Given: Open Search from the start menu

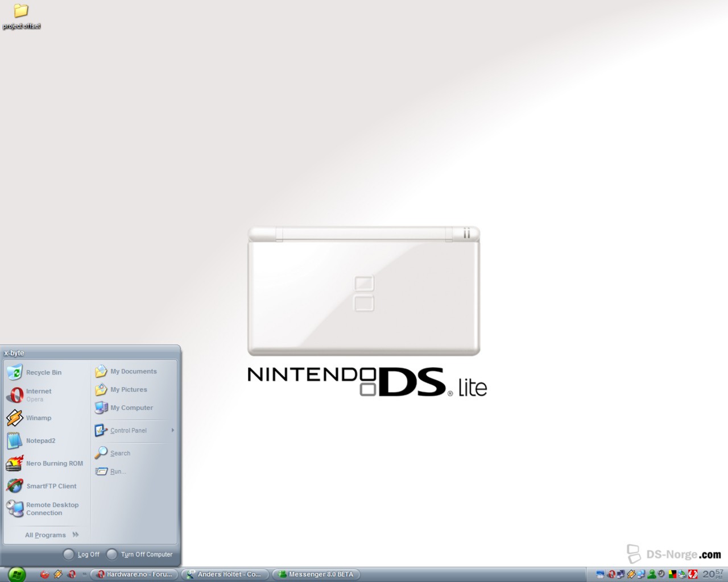Looking at the screenshot, I should (134, 453).
